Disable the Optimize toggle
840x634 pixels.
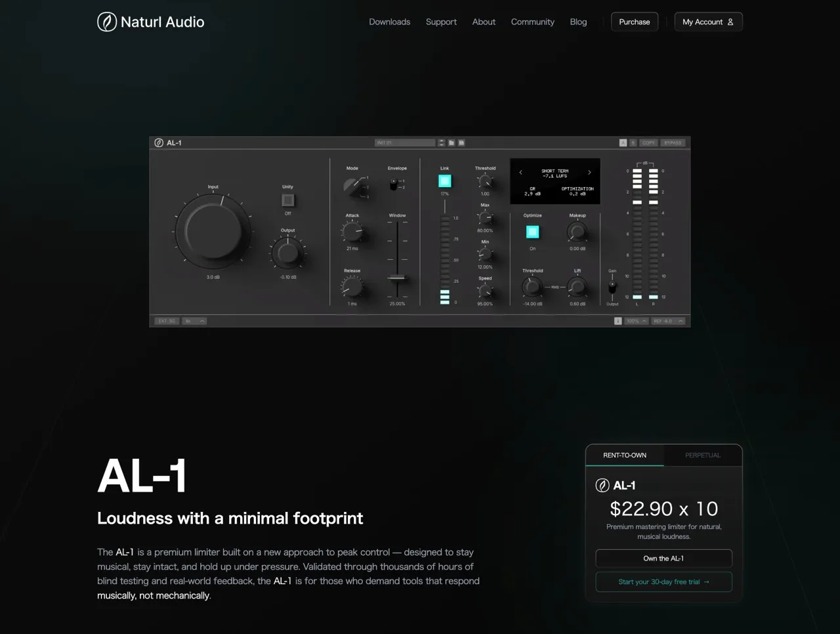(x=532, y=232)
